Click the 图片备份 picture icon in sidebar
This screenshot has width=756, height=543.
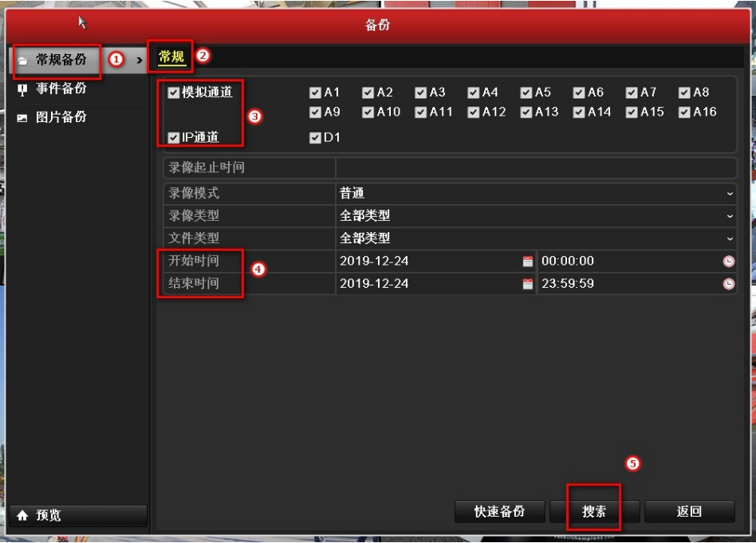pos(22,118)
